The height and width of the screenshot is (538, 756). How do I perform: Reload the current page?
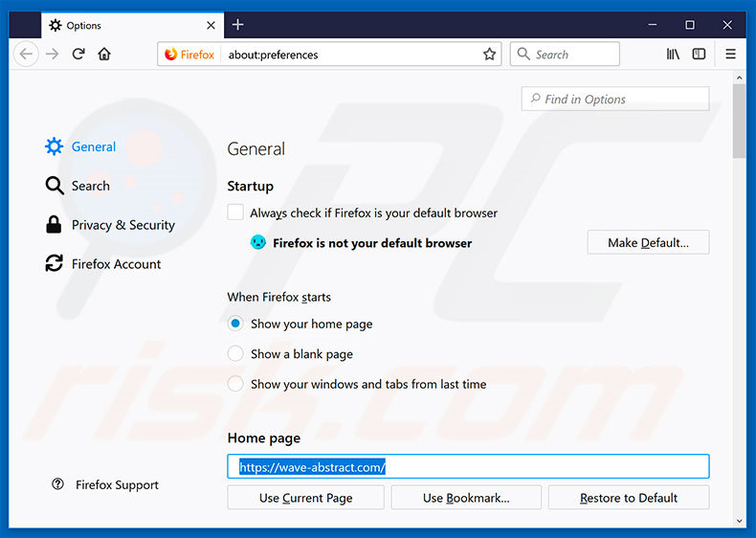point(78,55)
